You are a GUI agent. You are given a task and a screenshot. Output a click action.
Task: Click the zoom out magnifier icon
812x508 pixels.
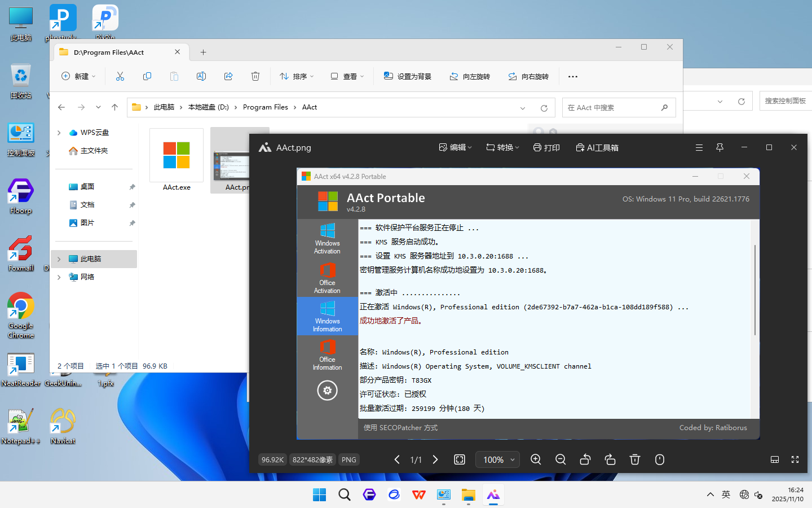[561, 459]
